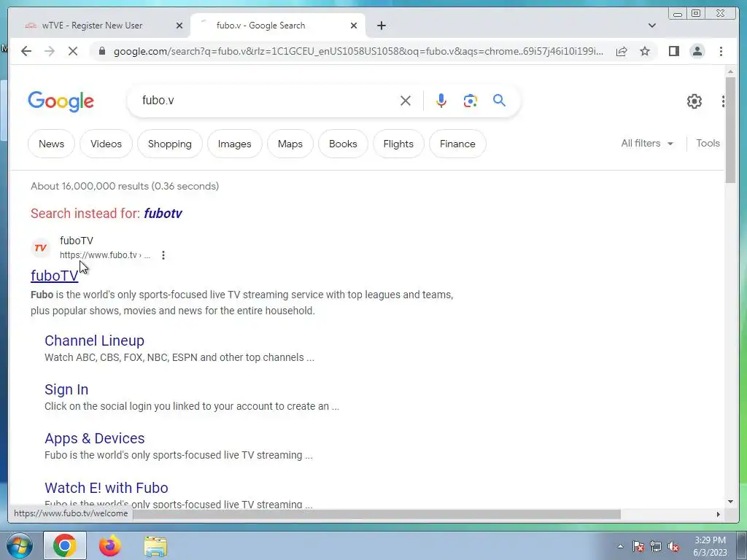The width and height of the screenshot is (747, 560).
Task: Close the wTVE Register New User tab
Action: pos(179,26)
